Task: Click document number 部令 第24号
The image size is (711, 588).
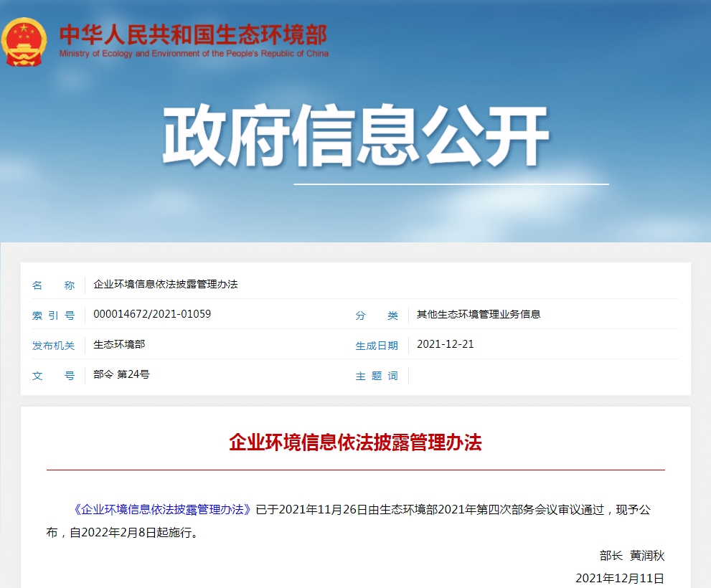Action: 121,374
